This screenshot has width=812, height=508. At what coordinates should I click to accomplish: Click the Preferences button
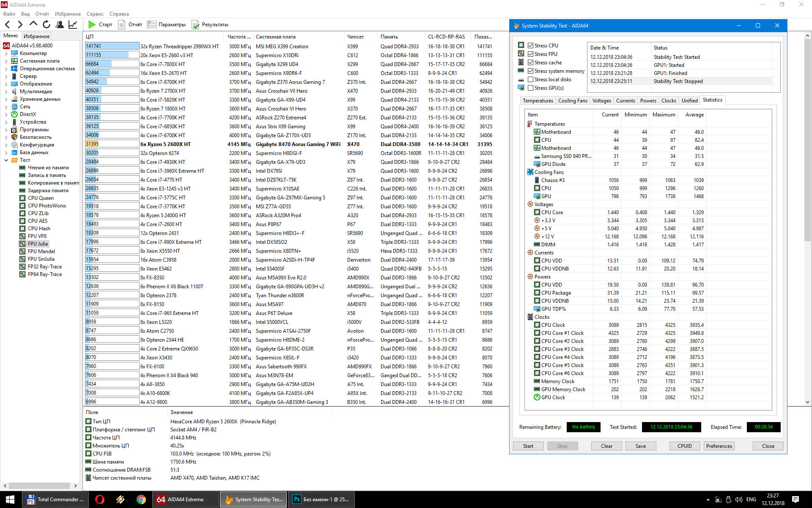719,446
